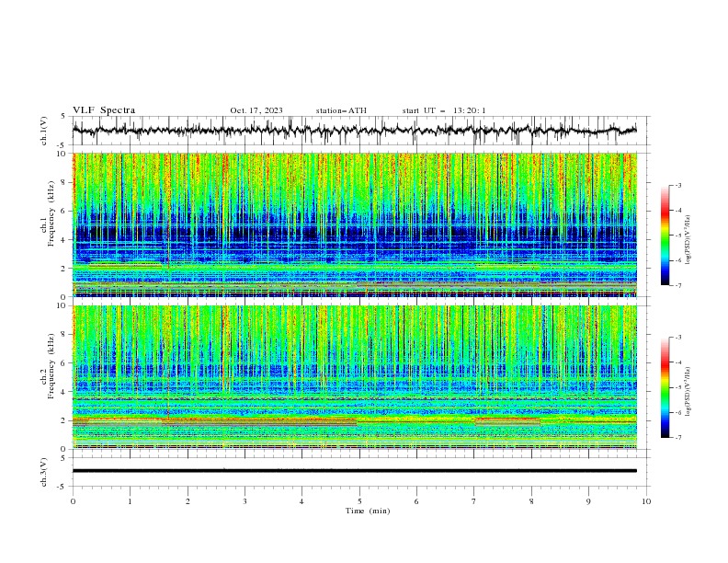Image resolution: width=728 pixels, height=563 pixels.
Task: Click the time axis tick label '2'
Action: [188, 501]
